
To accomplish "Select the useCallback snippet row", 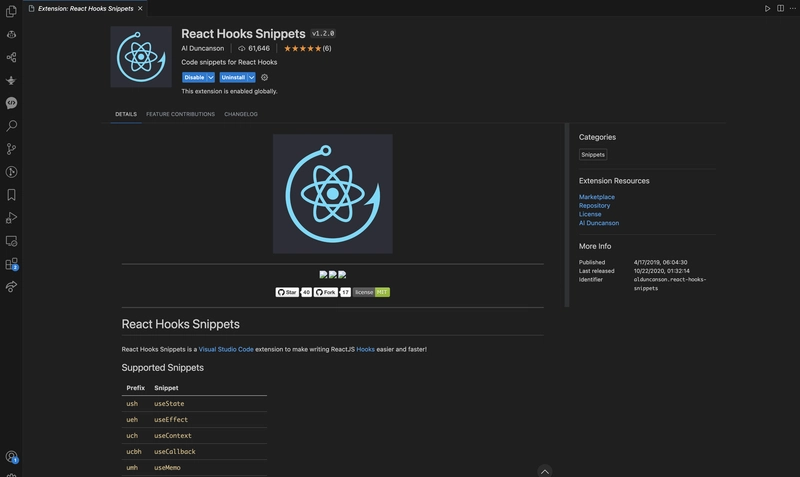I will (x=194, y=451).
